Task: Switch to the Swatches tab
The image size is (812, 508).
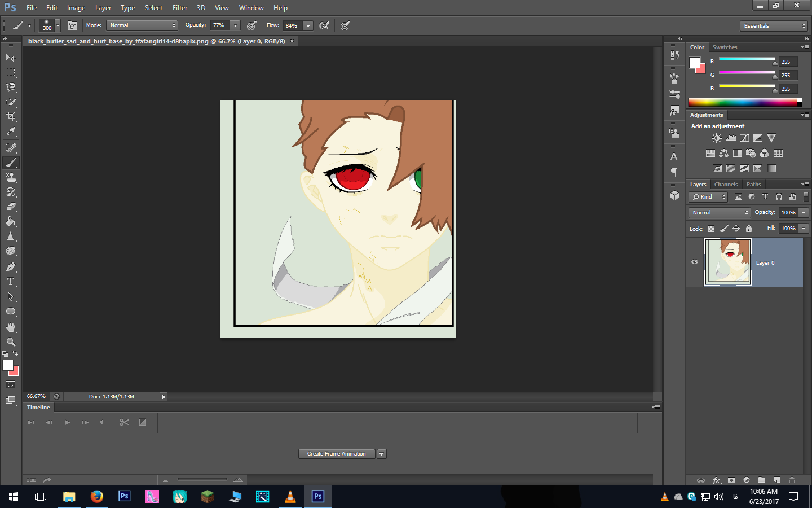Action: click(x=725, y=47)
